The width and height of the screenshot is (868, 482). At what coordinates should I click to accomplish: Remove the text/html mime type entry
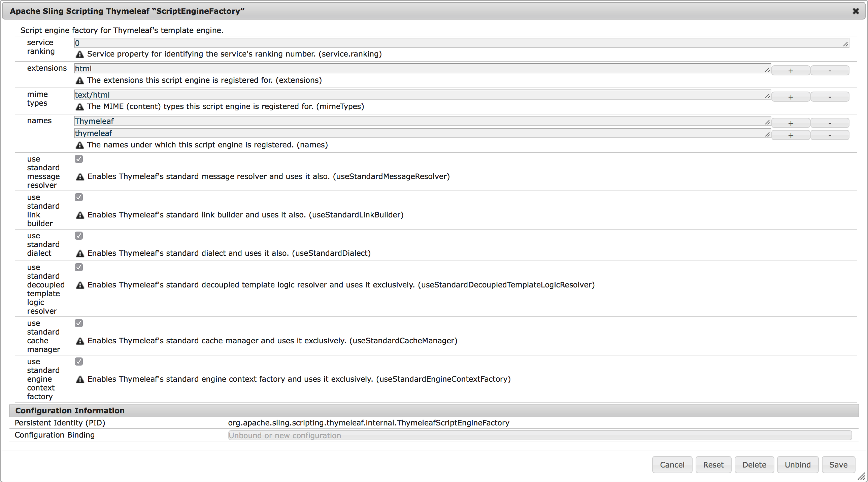[x=829, y=96]
